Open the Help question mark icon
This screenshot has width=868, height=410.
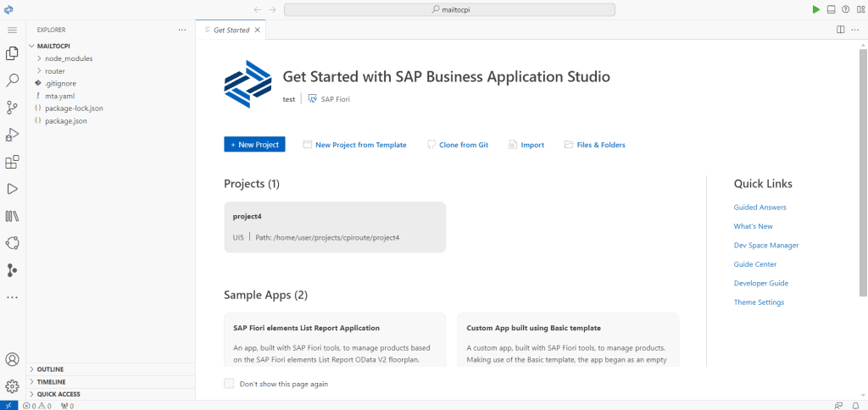(x=845, y=9)
